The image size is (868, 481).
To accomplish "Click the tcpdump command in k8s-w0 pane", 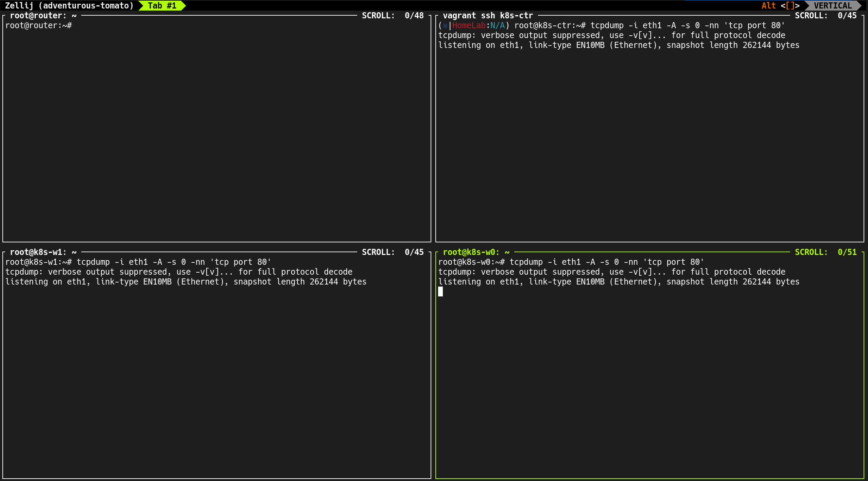I will pyautogui.click(x=607, y=262).
